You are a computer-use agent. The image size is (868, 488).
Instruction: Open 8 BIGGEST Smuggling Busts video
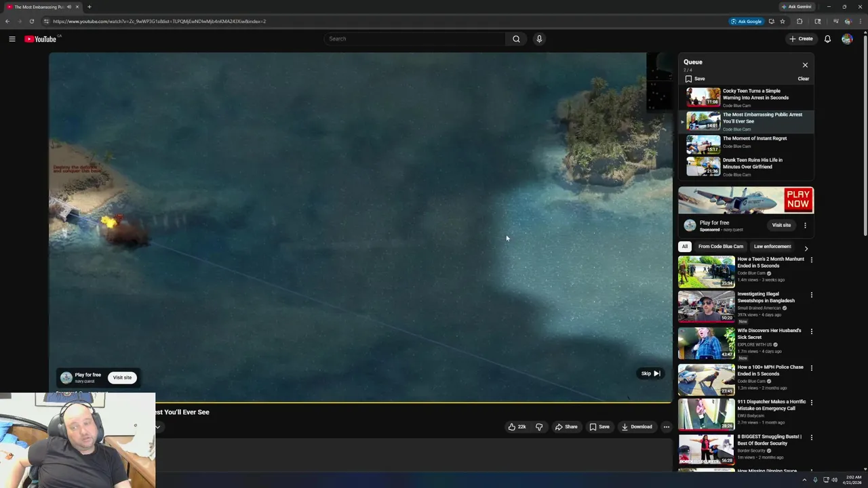coord(769,440)
